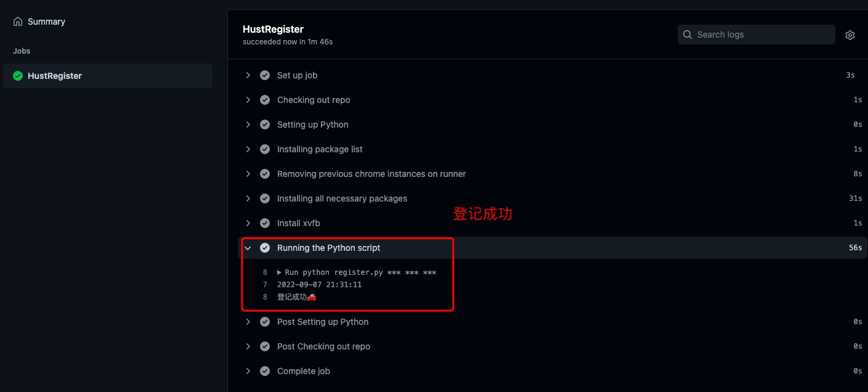Open the Summary page from the sidebar
Image resolution: width=868 pixels, height=392 pixels.
[x=46, y=20]
